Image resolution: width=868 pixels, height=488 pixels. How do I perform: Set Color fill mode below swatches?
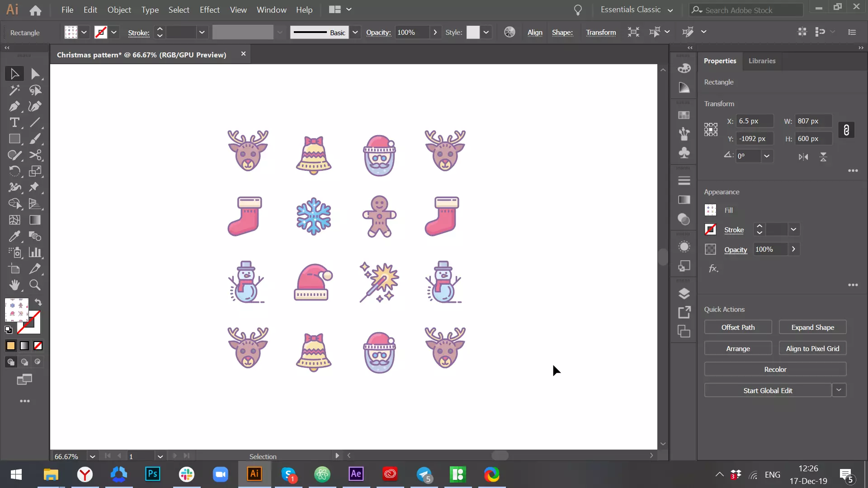[11, 346]
